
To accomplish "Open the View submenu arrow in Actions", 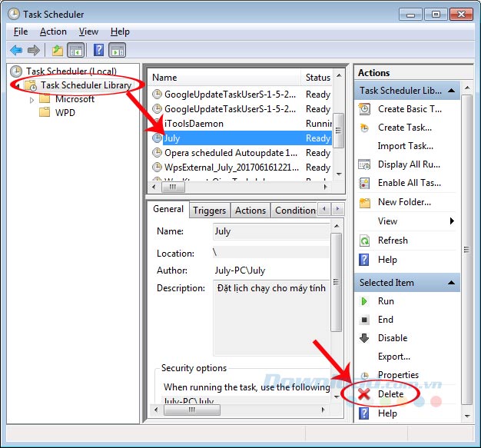I will tap(452, 221).
